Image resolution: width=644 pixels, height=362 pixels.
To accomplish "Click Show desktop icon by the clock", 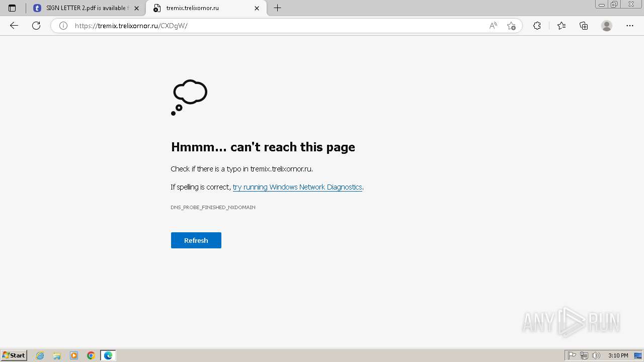I will [638, 355].
